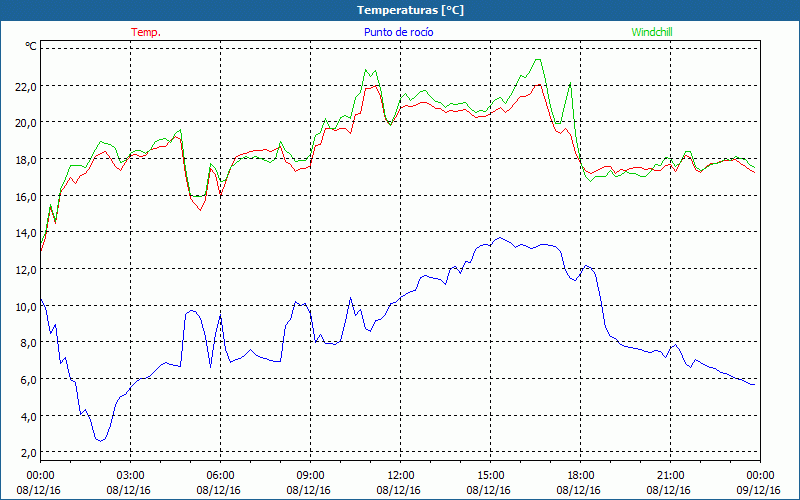Image resolution: width=800 pixels, height=500 pixels.
Task: Click the 'Temperaturas [°C]' chart title
Action: pyautogui.click(x=410, y=10)
